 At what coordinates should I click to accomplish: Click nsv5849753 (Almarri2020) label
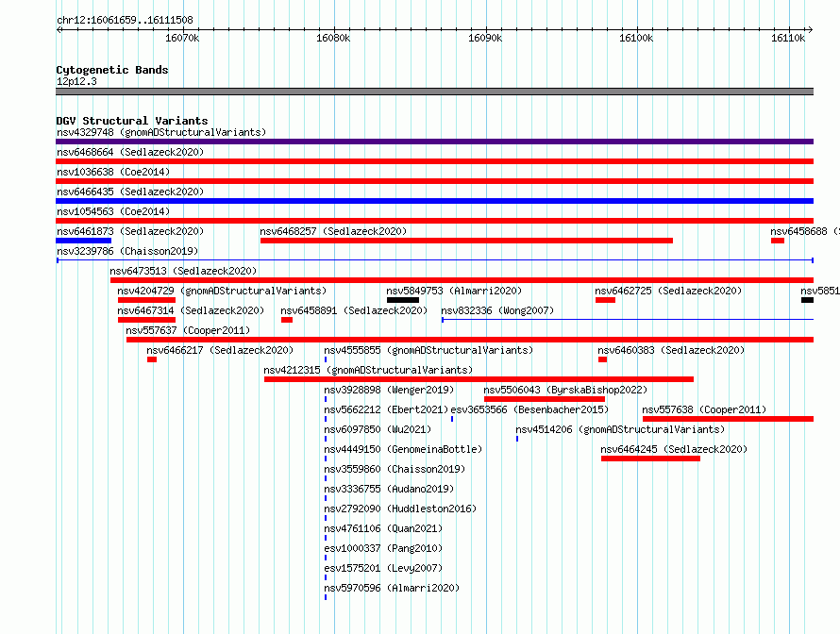[454, 291]
